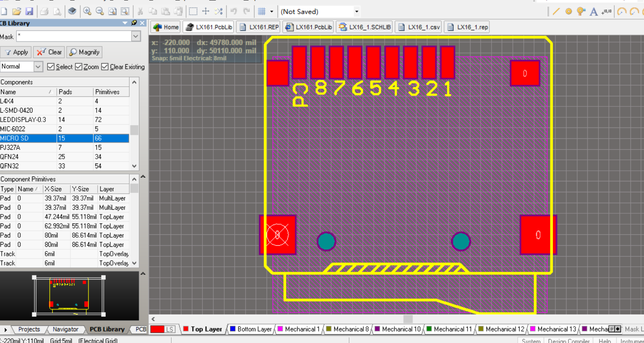Open the Mask field dropdown arrow
This screenshot has height=343, width=644.
[x=136, y=36]
